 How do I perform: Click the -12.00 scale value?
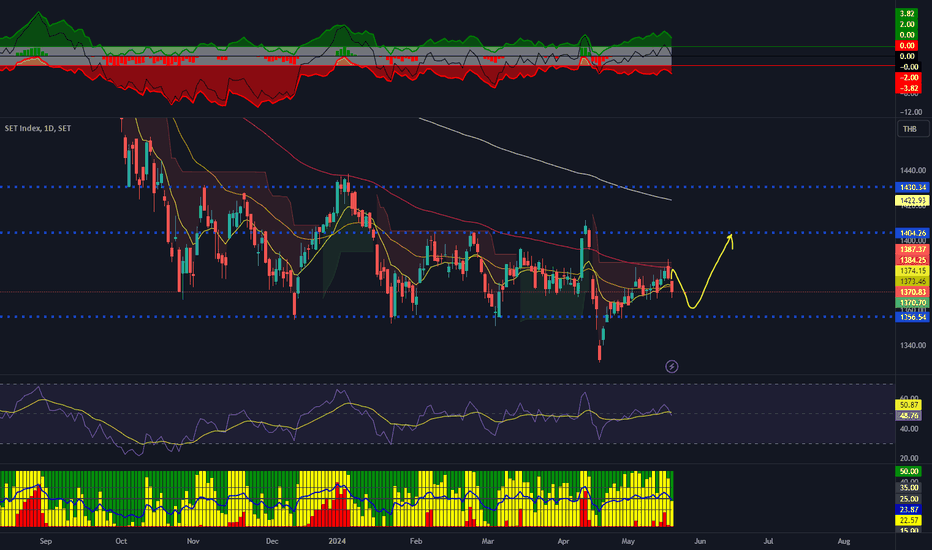coord(911,112)
